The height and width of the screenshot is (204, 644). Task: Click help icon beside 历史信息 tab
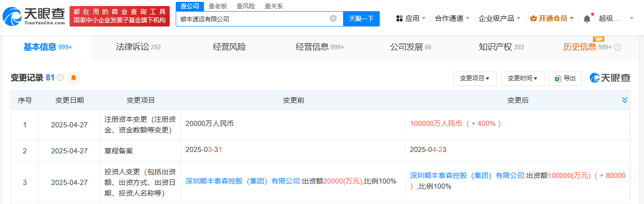(618, 47)
